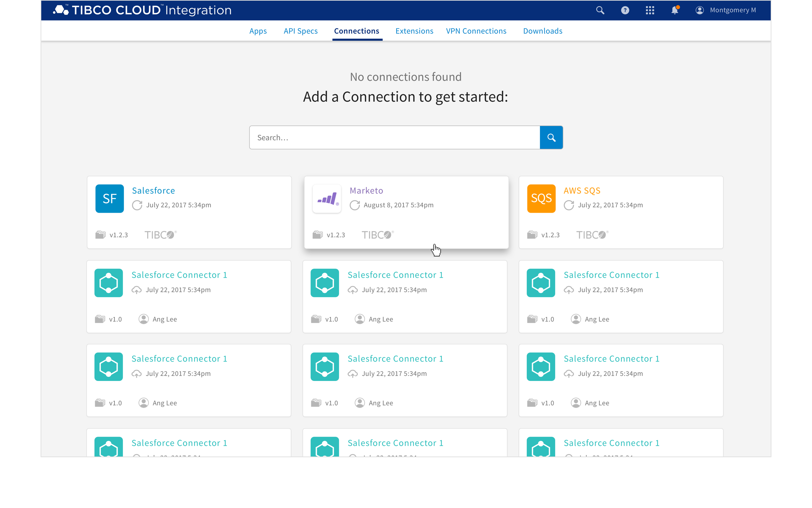The width and height of the screenshot is (812, 508).
Task: Click 'v1.2.3' on the Salesforce card
Action: 119,235
